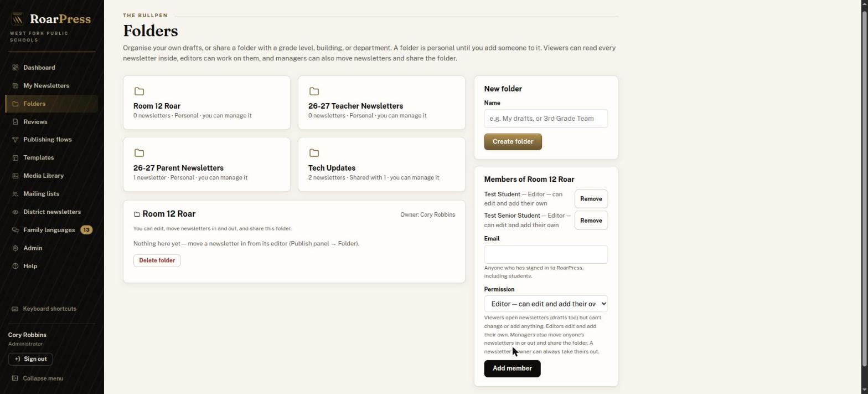
Task: Click the folder icon on Tech Updates card
Action: [x=314, y=153]
